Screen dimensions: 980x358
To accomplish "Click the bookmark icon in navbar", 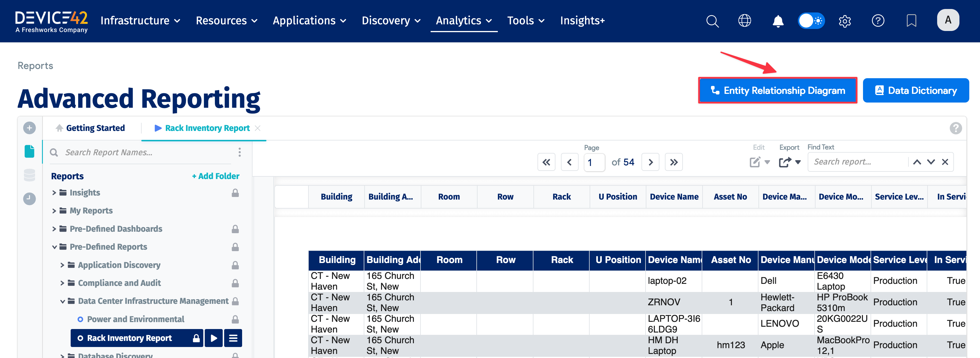I will pos(911,21).
